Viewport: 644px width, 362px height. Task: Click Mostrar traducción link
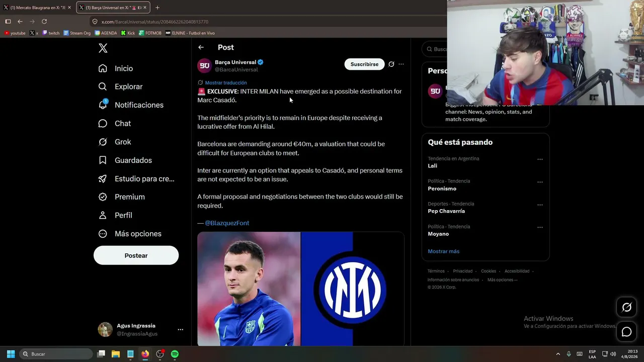(226, 82)
